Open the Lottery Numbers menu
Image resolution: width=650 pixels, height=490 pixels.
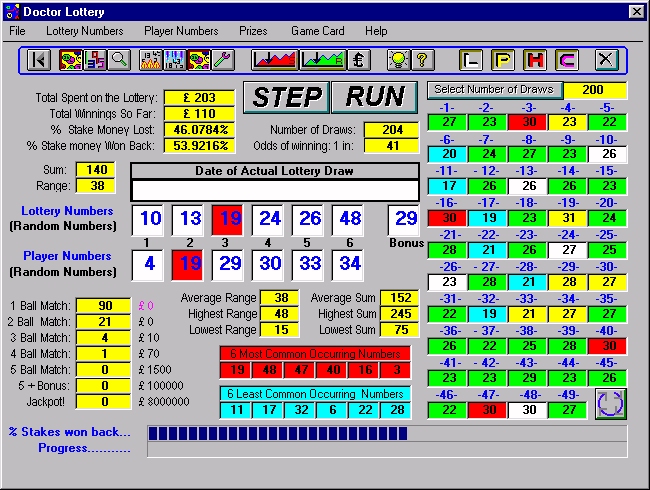[85, 31]
